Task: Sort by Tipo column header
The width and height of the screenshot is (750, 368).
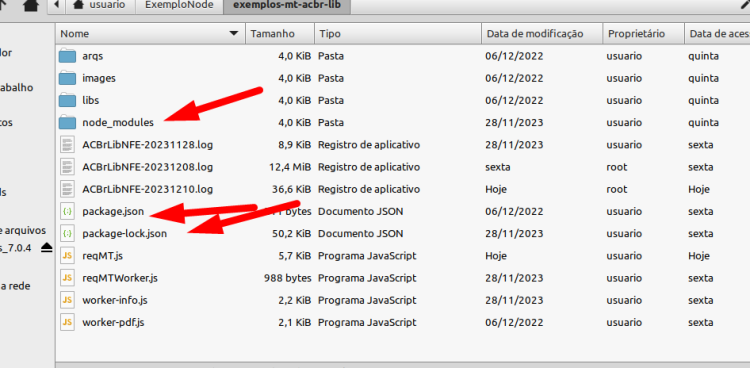Action: pyautogui.click(x=397, y=33)
